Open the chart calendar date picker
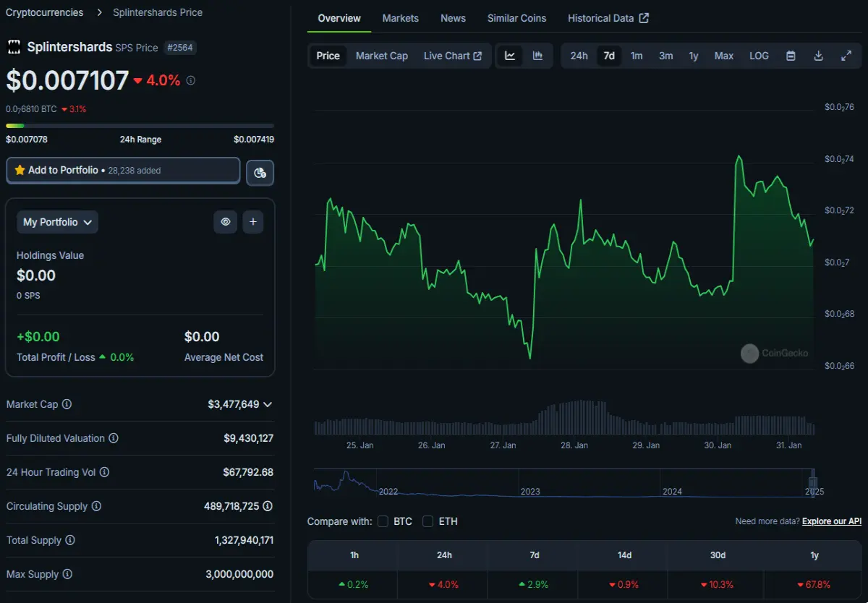 point(791,56)
